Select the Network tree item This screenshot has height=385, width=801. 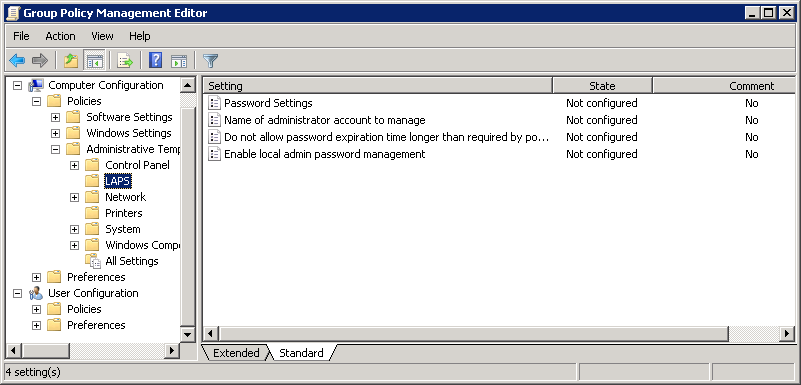coord(125,197)
